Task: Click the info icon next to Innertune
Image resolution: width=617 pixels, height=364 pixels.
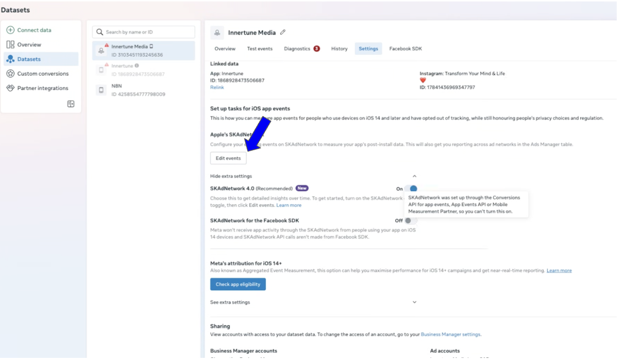Action: tap(137, 66)
